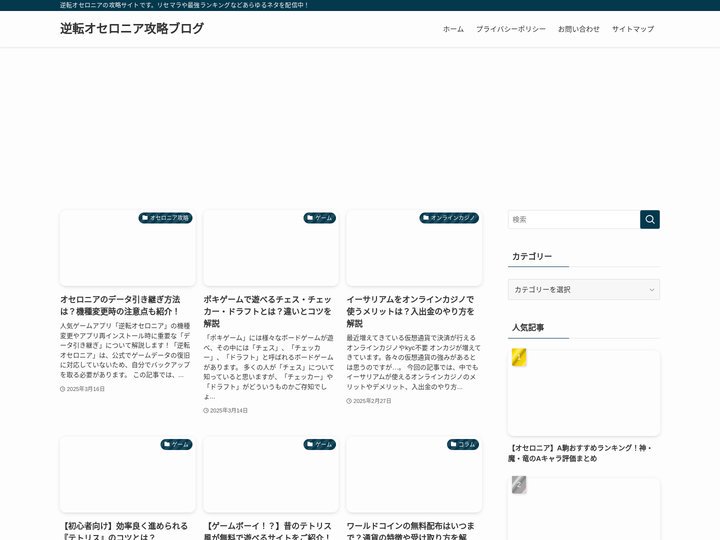Screen dimensions: 720x540
Task: Open the お問い合わせ menu item
Action: (x=579, y=29)
